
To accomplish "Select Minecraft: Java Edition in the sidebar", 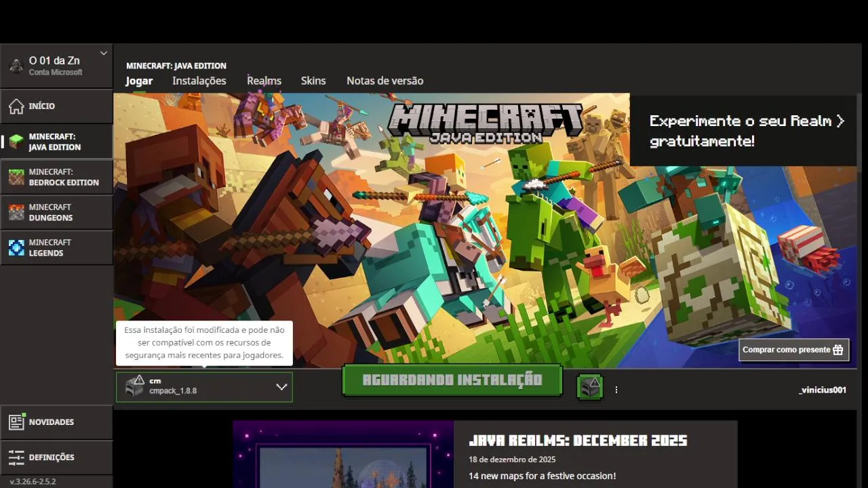I will coord(56,142).
